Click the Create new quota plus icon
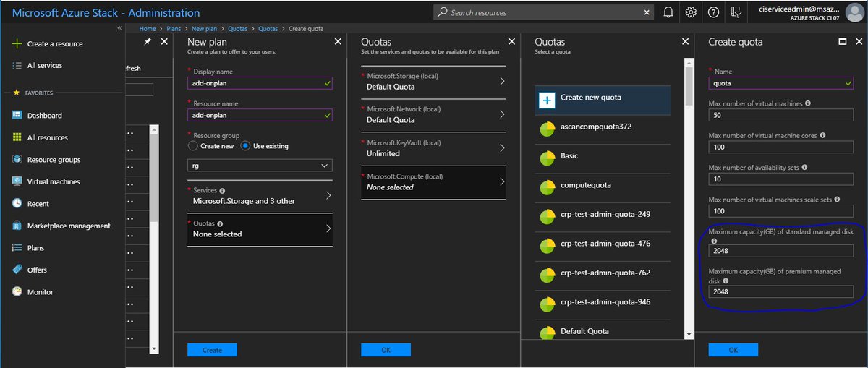Viewport: 868px width, 368px height. click(548, 100)
